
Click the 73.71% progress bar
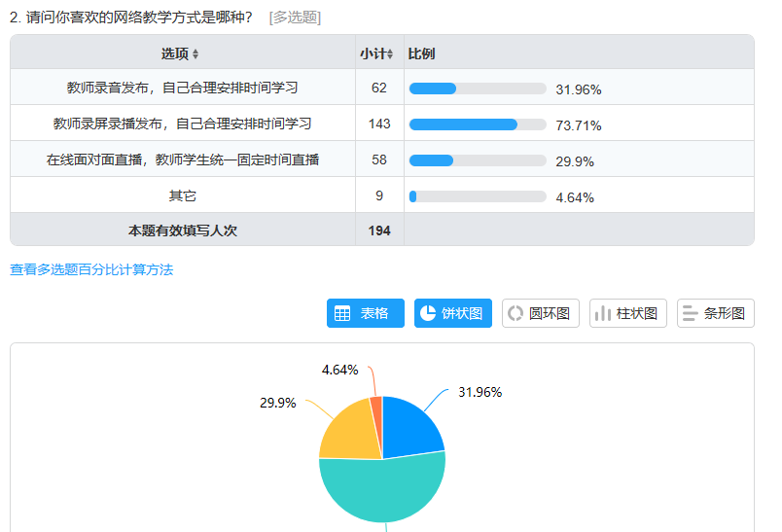(x=478, y=124)
